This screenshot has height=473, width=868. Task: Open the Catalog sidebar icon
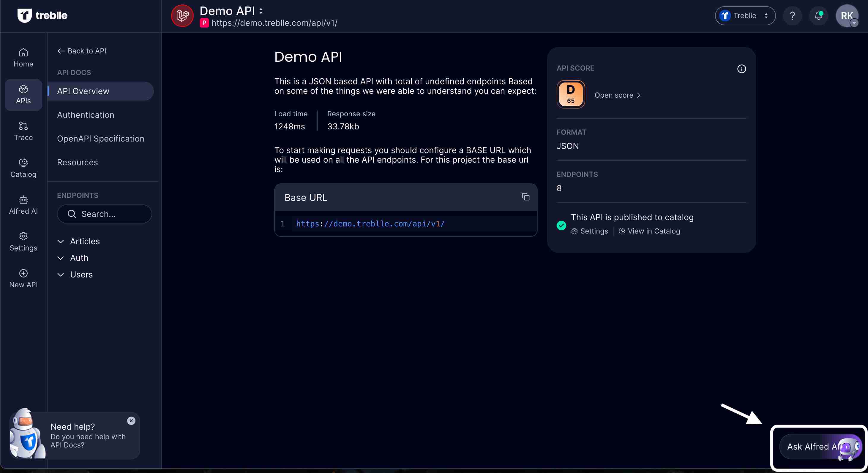[x=23, y=168]
